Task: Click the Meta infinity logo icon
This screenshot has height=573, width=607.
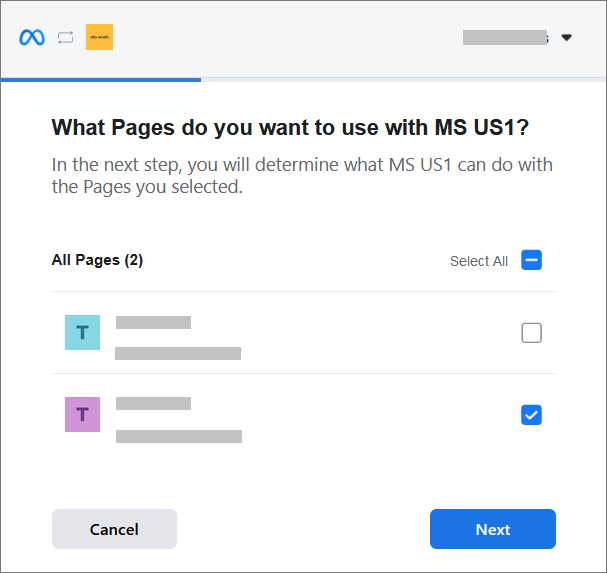Action: [32, 38]
